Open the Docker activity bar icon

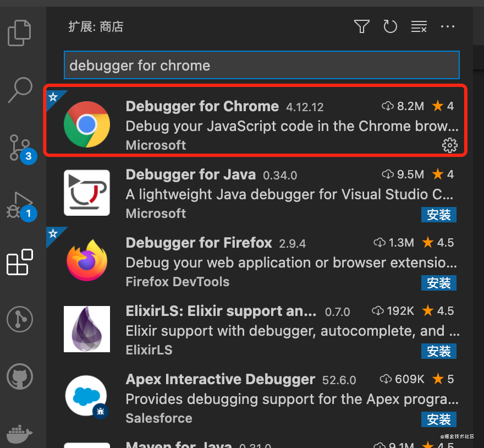tap(19, 434)
